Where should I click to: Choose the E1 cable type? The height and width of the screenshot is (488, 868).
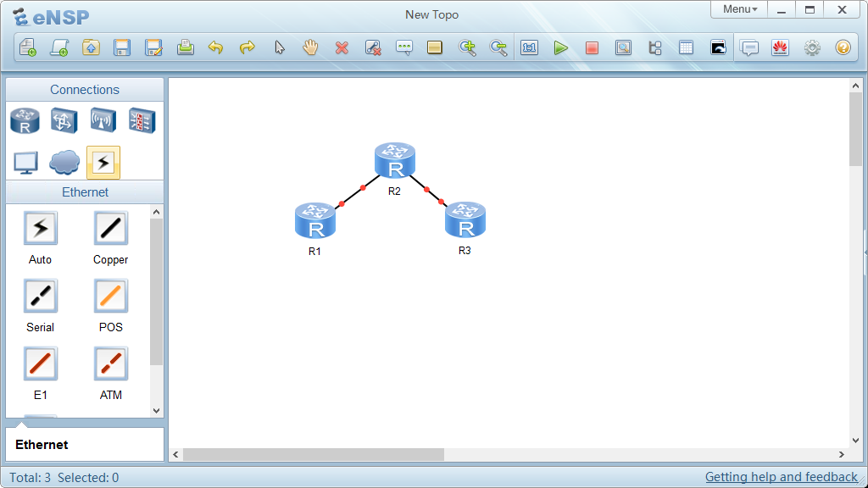pos(41,363)
